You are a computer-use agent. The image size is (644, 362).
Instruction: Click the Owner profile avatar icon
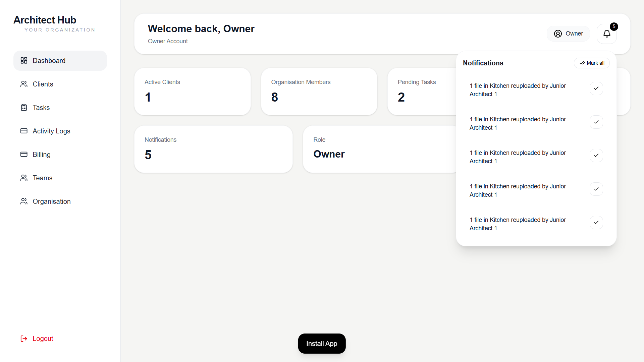click(558, 34)
